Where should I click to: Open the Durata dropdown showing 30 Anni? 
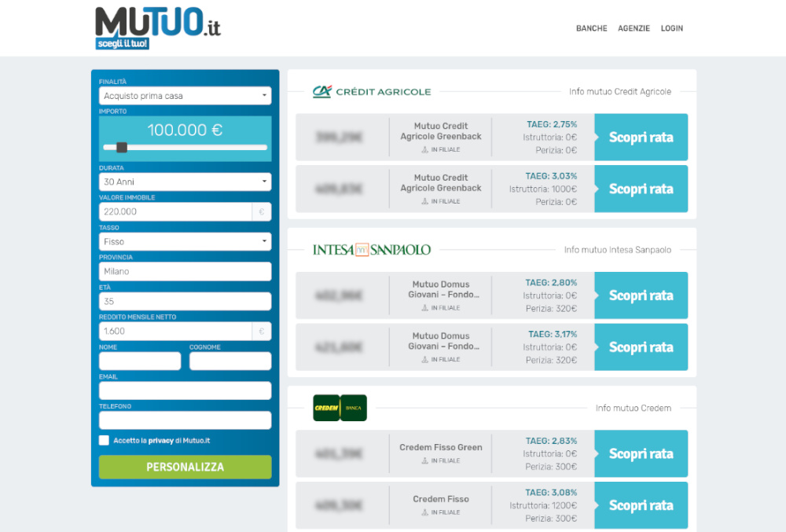click(x=185, y=182)
